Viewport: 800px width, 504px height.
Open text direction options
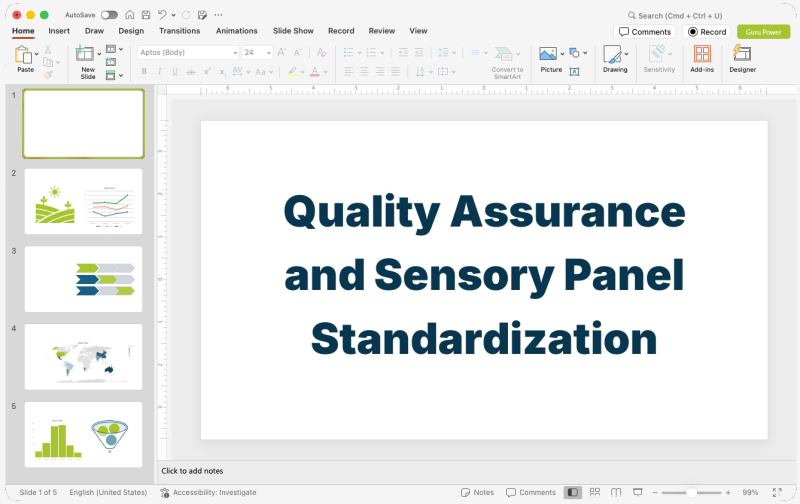(420, 71)
